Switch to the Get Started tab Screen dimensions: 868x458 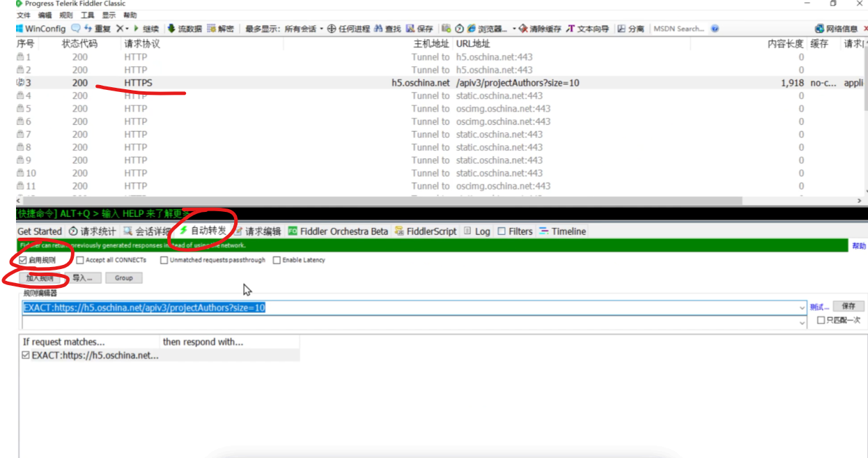(39, 231)
